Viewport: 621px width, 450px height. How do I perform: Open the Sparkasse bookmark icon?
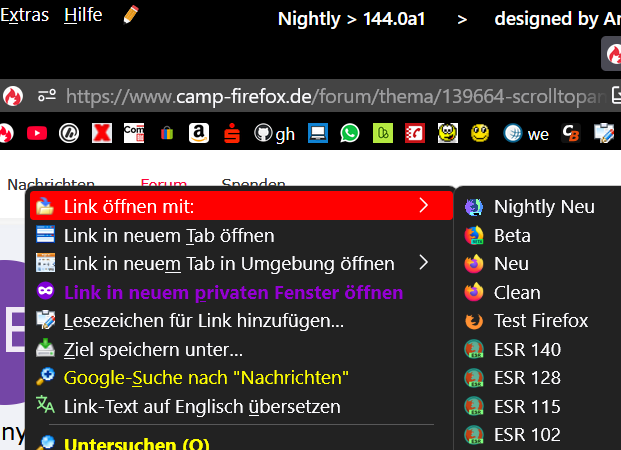232,133
